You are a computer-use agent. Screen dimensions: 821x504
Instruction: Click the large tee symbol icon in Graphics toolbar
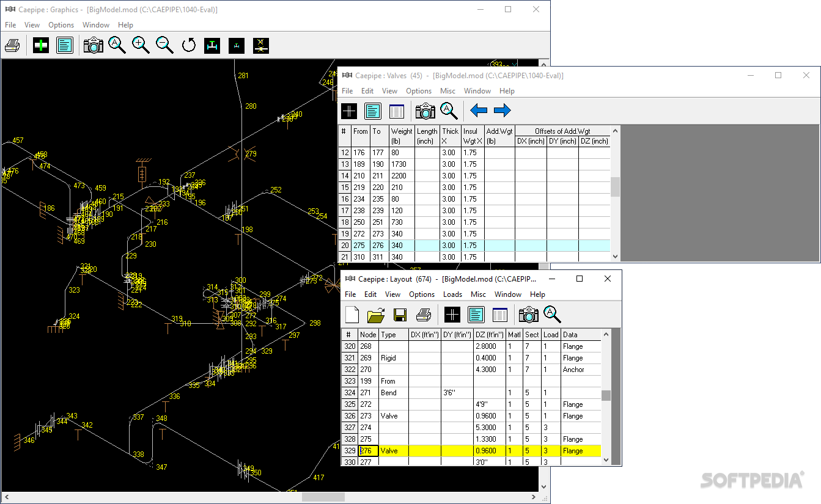(x=212, y=45)
